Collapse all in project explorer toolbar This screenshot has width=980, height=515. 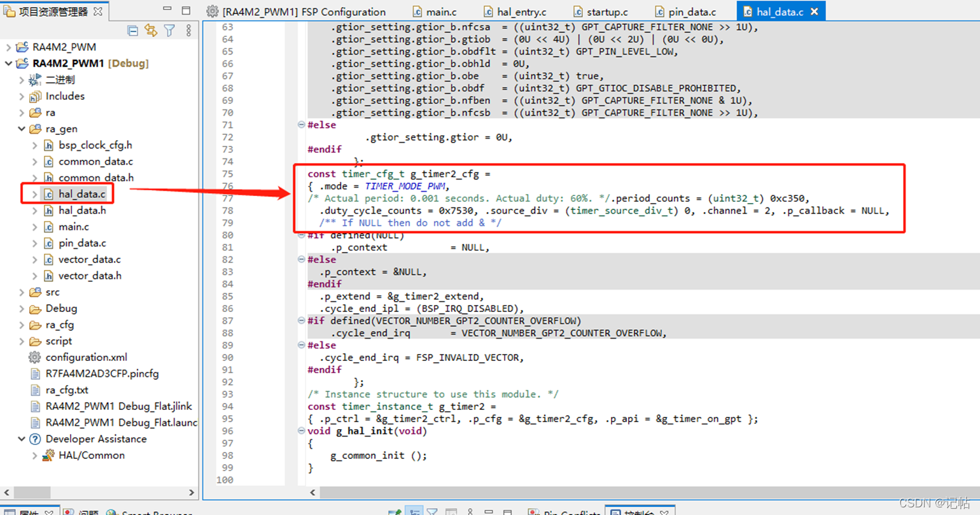(x=132, y=31)
